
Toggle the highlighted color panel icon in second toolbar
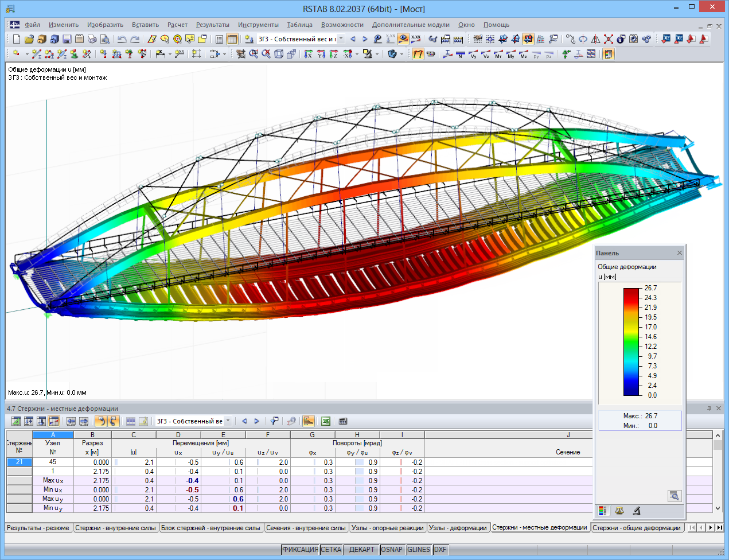pos(609,54)
